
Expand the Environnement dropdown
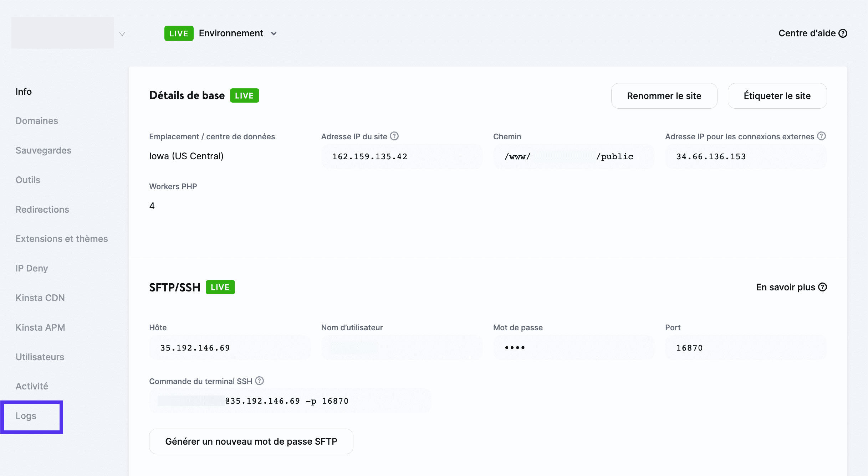(274, 33)
